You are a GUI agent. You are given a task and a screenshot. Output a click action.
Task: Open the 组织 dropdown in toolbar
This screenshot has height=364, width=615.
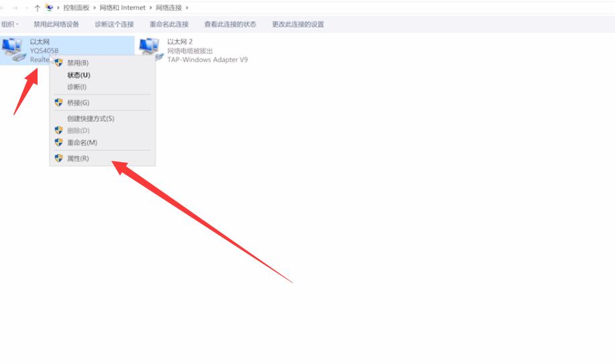click(x=10, y=24)
